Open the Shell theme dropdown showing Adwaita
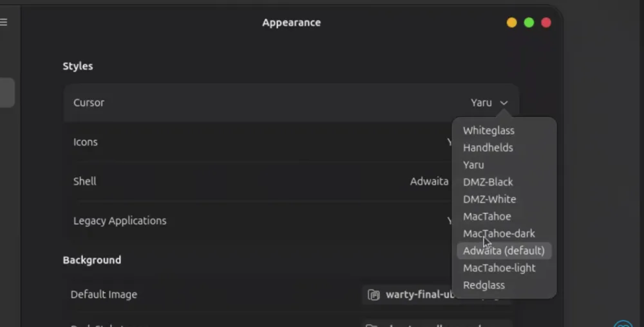This screenshot has width=644, height=327. [x=429, y=181]
